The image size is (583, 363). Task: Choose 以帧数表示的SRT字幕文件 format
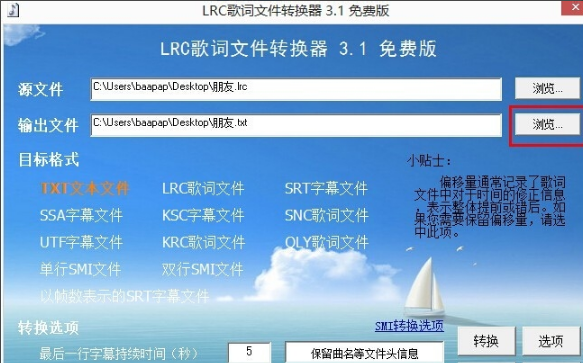(125, 296)
